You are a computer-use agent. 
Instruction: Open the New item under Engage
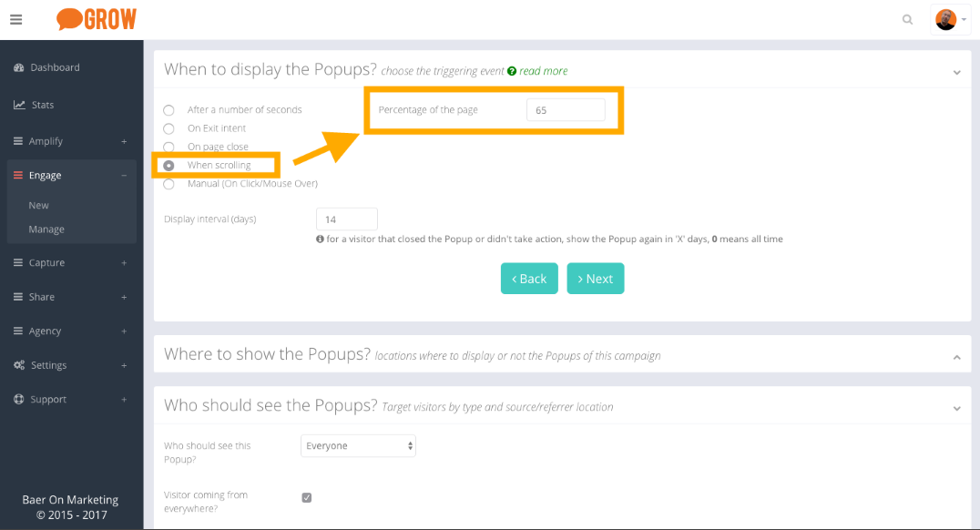39,206
